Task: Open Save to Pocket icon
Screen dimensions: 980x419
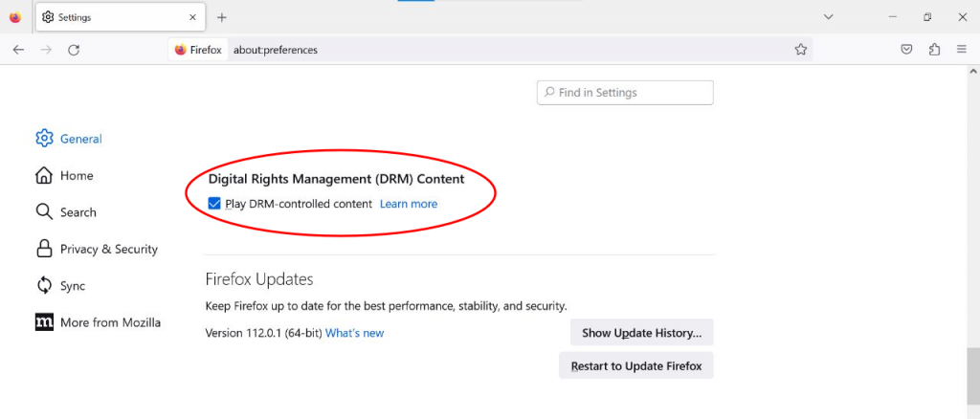Action: click(906, 50)
